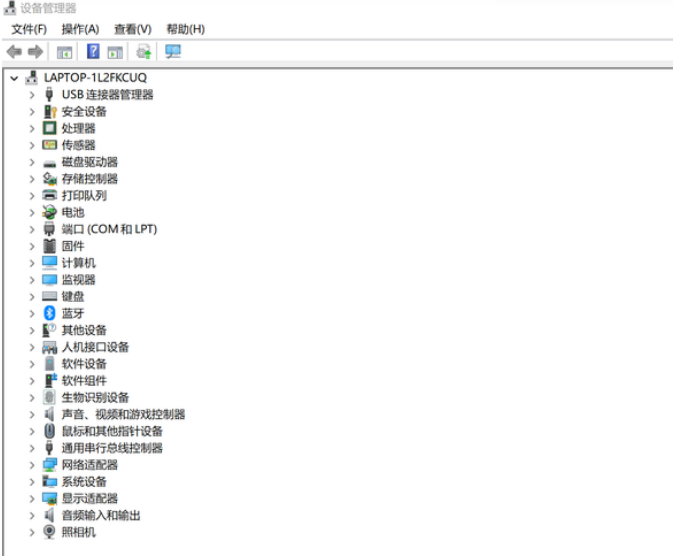
Task: Select the 计算机 tree row text
Action: 79,263
